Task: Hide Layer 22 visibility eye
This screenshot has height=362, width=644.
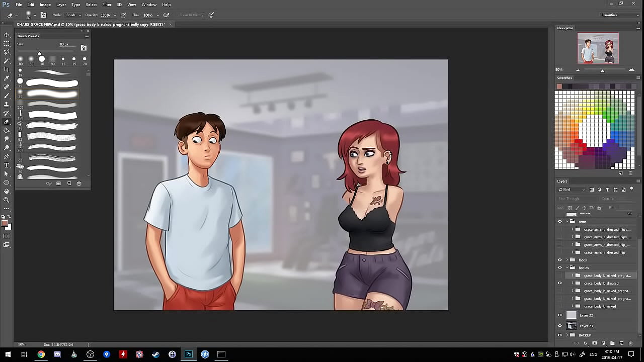Action: pyautogui.click(x=559, y=315)
